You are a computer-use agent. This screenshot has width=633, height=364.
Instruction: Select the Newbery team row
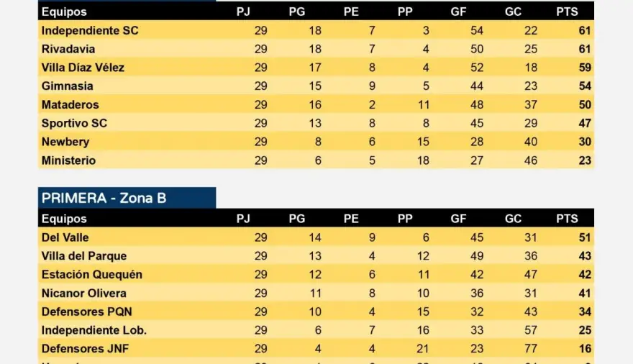pos(316,142)
